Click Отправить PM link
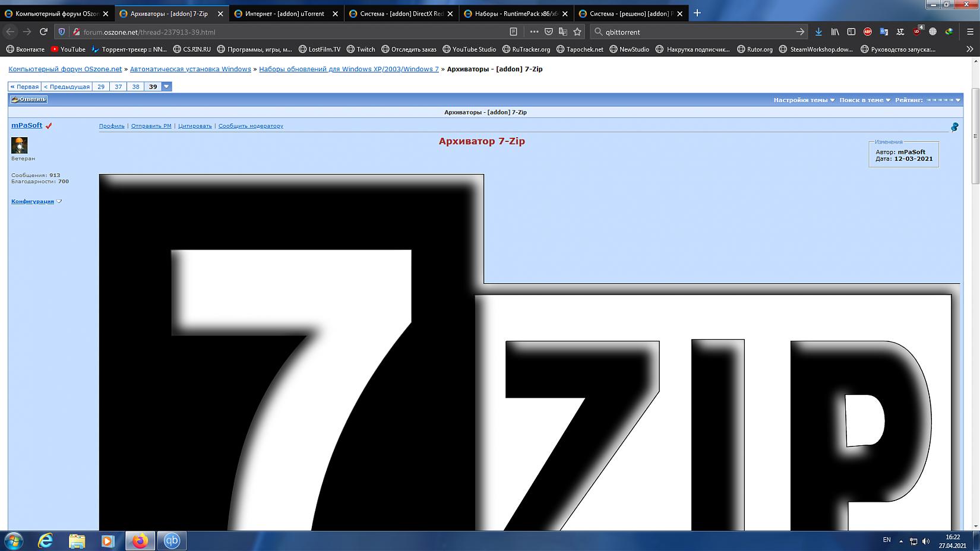The height and width of the screenshot is (551, 980). point(151,126)
